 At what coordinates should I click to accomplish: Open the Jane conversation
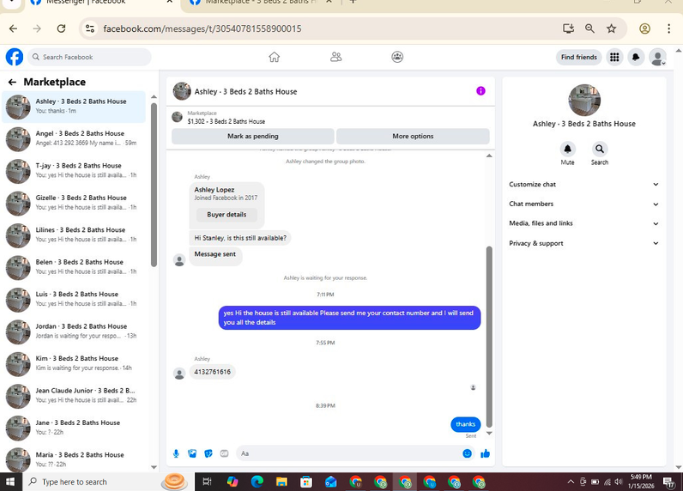coord(74,428)
